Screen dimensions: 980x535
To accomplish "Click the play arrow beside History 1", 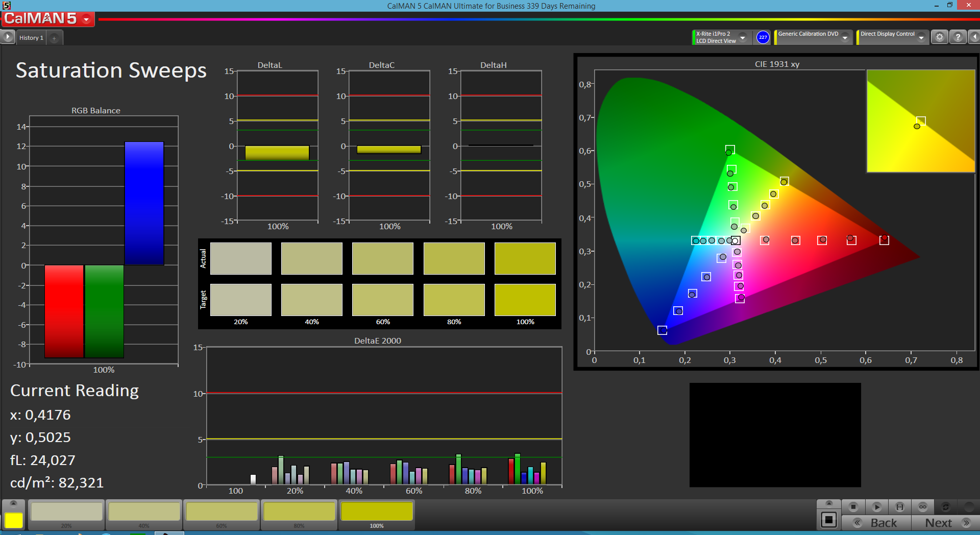I will point(8,37).
